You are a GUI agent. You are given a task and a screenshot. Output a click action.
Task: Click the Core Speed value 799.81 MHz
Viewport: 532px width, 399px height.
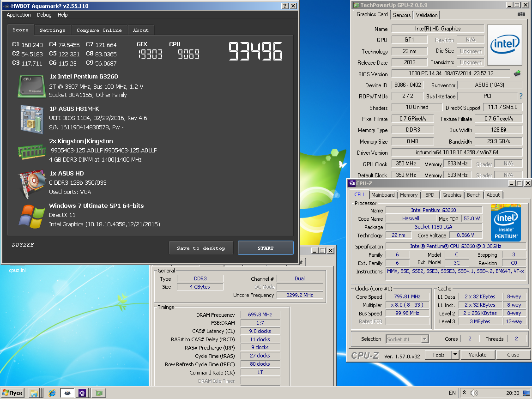407,296
